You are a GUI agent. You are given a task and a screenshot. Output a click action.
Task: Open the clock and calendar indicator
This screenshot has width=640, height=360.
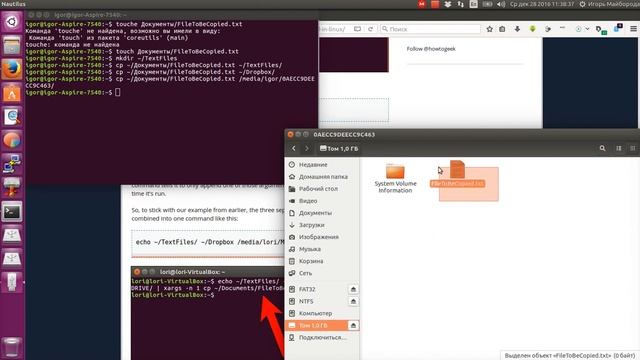point(542,4)
